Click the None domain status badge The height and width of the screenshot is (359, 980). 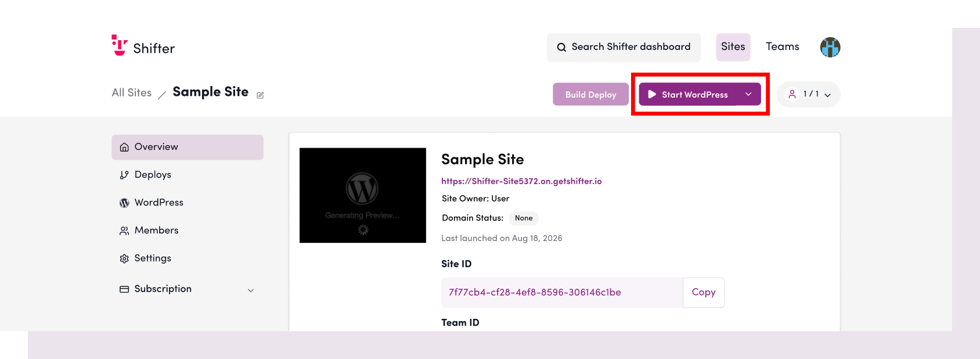pos(524,218)
